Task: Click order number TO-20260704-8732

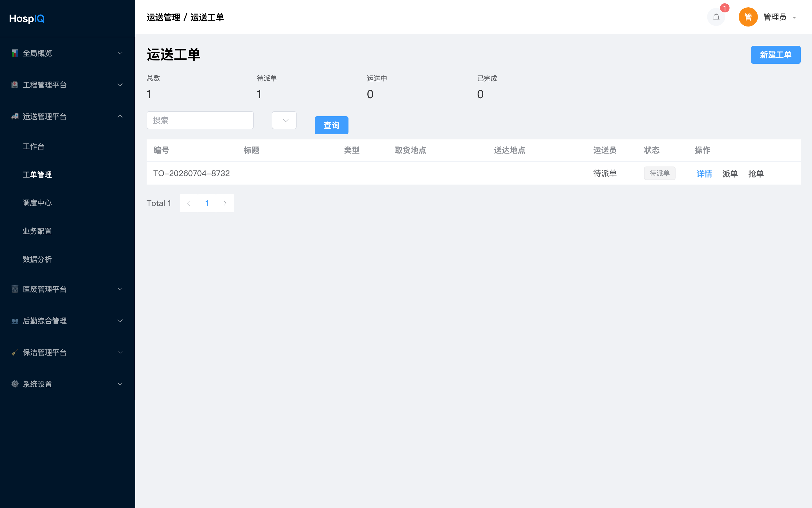Action: coord(192,173)
